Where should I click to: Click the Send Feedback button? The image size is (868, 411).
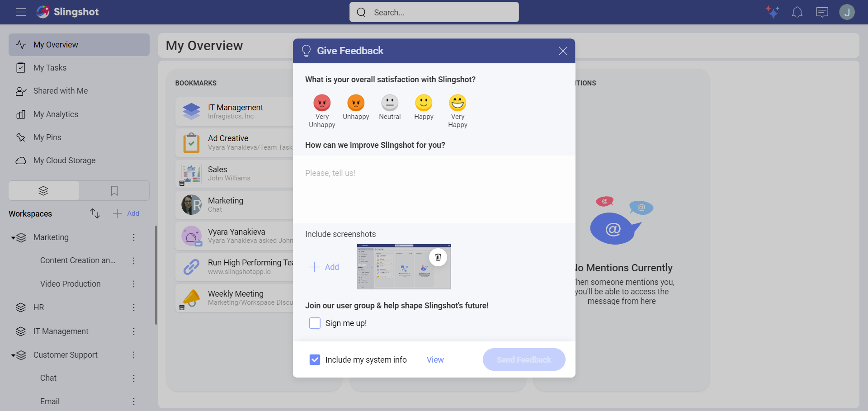(524, 360)
